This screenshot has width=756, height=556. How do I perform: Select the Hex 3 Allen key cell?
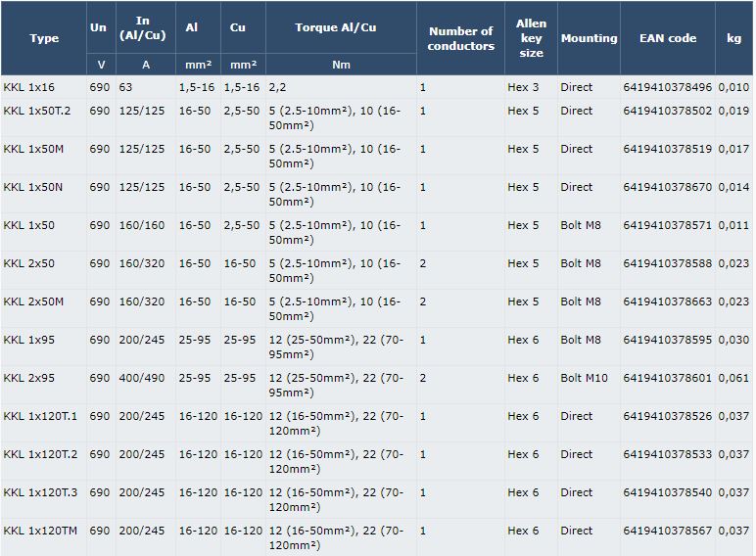pyautogui.click(x=523, y=87)
